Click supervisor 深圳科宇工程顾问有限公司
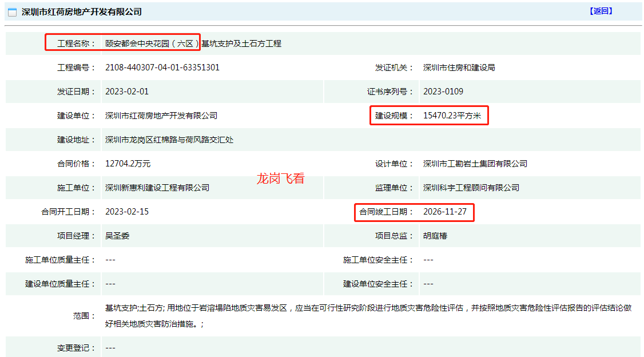Screen dimensions: 644x357 471,188
